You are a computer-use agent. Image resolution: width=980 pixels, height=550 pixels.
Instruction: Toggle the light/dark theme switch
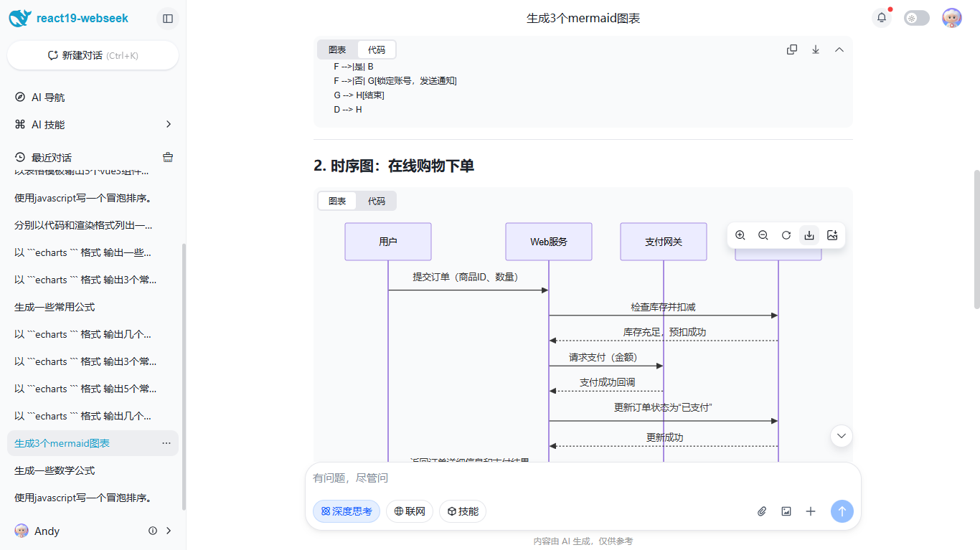pyautogui.click(x=916, y=19)
